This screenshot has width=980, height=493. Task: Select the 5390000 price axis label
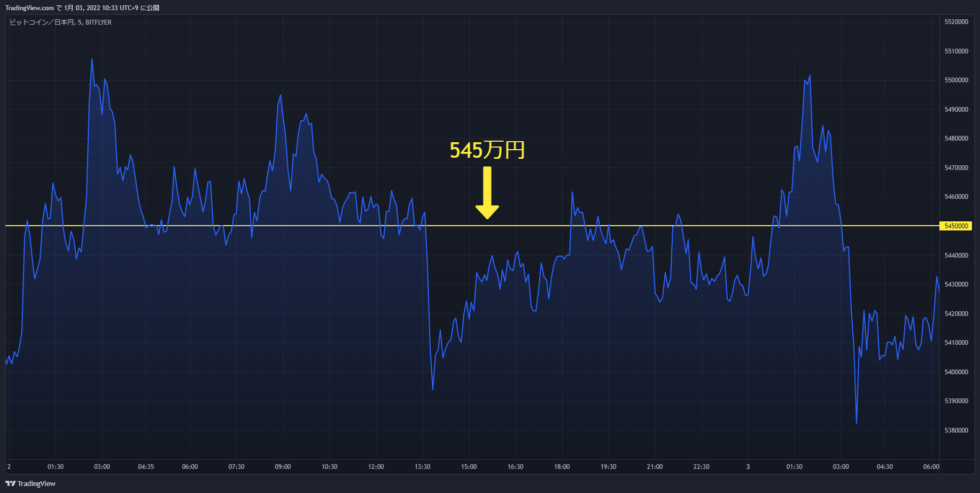tap(956, 401)
